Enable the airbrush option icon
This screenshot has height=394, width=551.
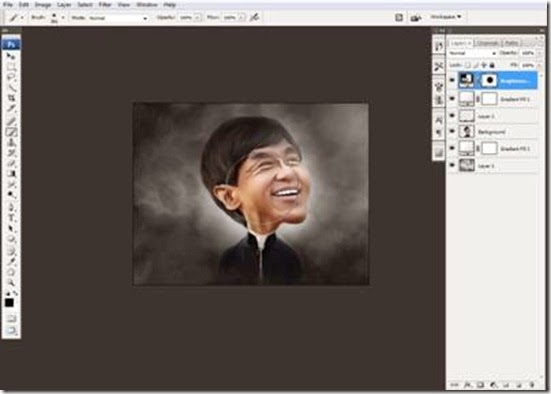(x=254, y=17)
